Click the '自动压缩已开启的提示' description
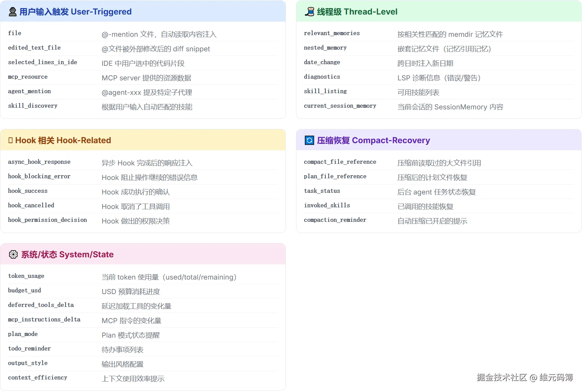This screenshot has width=583, height=392. 432,221
